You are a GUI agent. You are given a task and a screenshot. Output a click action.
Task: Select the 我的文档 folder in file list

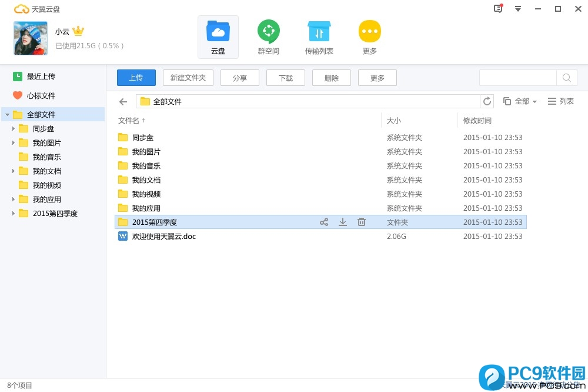[x=139, y=180]
